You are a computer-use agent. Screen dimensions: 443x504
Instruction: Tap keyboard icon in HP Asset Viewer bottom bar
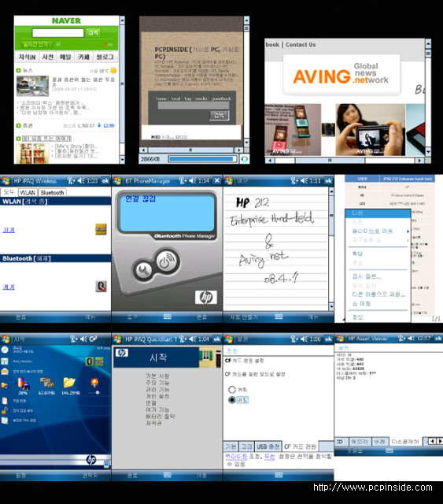coord(389,450)
